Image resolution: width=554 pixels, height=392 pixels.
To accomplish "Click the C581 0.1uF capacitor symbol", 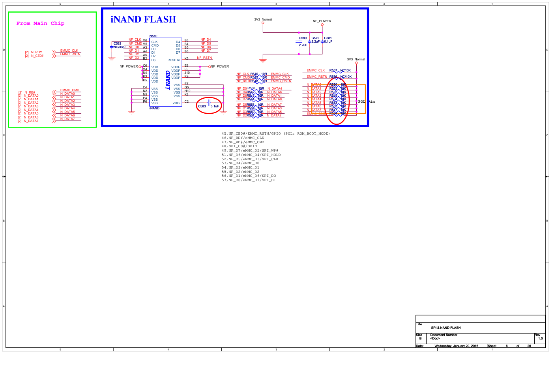I will coord(322,41).
